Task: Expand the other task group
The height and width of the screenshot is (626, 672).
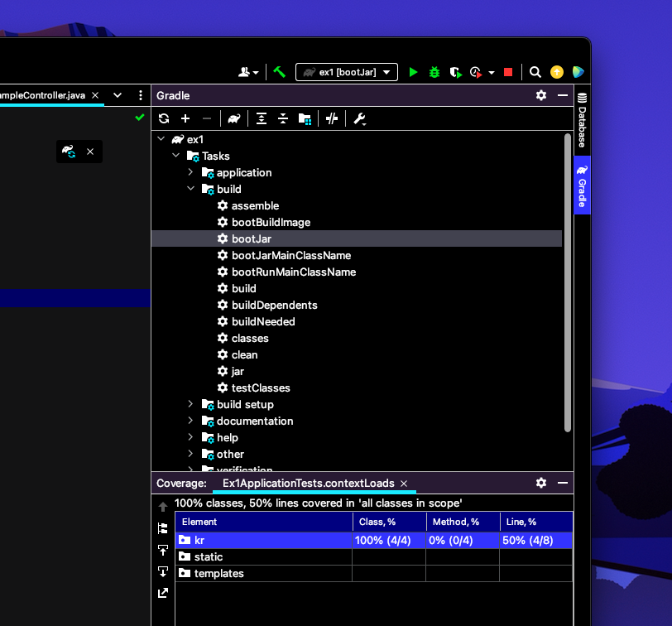Action: pyautogui.click(x=190, y=454)
